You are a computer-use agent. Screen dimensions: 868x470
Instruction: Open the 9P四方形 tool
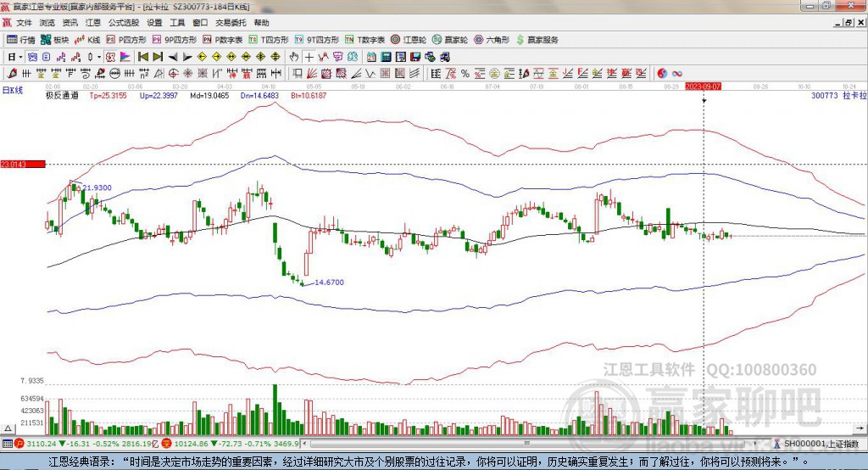pyautogui.click(x=175, y=40)
